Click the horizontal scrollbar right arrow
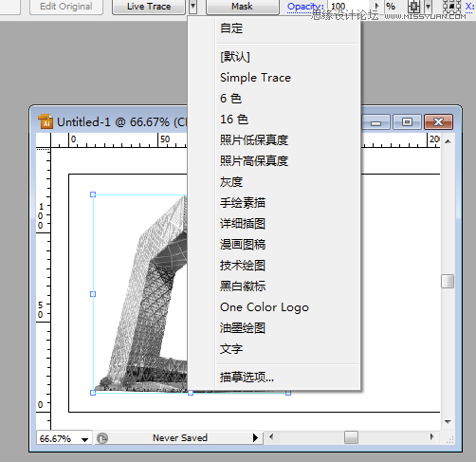 pyautogui.click(x=431, y=437)
